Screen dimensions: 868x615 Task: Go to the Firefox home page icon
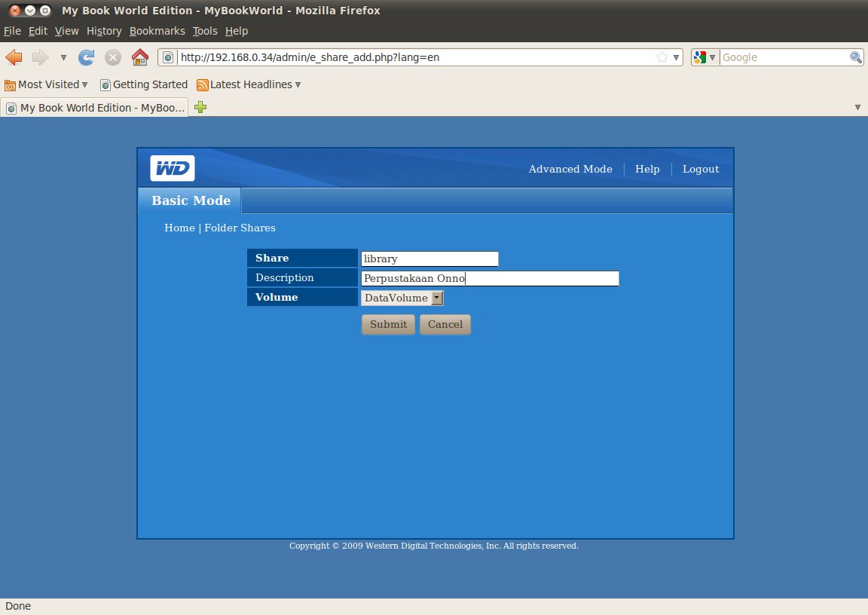click(140, 57)
